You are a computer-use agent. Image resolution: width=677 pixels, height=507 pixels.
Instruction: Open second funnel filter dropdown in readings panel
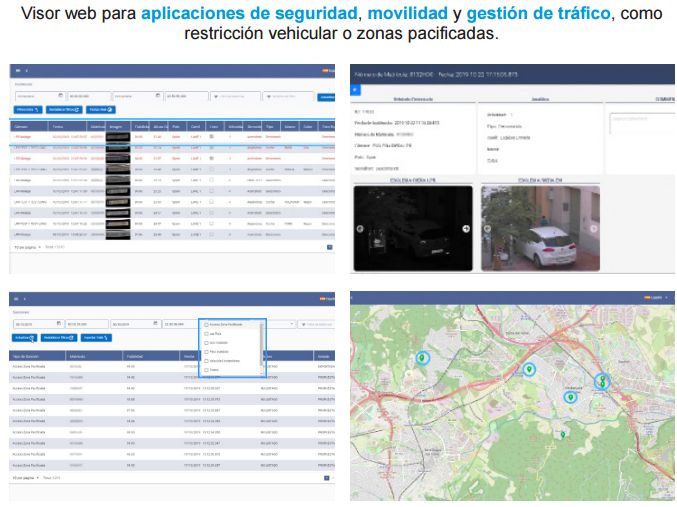click(288, 96)
